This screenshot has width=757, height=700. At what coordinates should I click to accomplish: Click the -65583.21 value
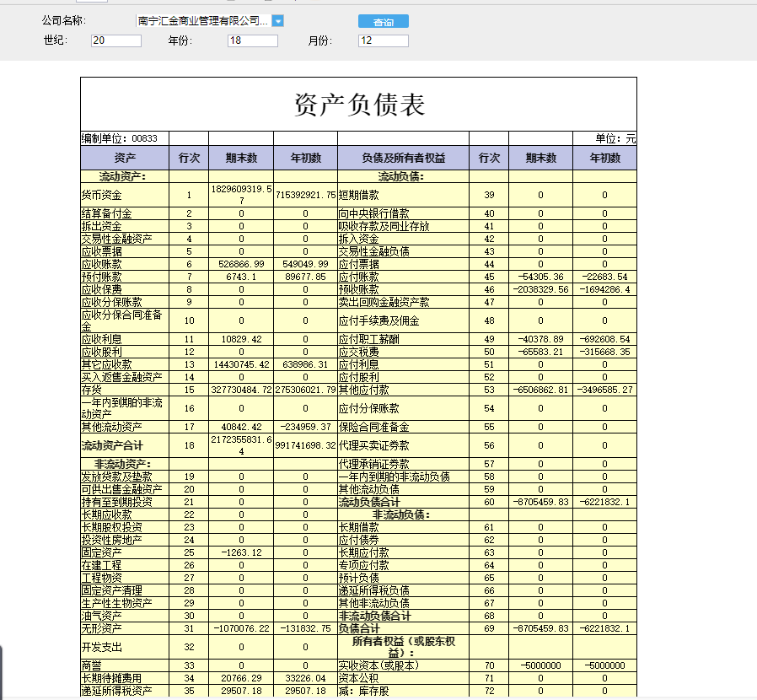(540, 352)
